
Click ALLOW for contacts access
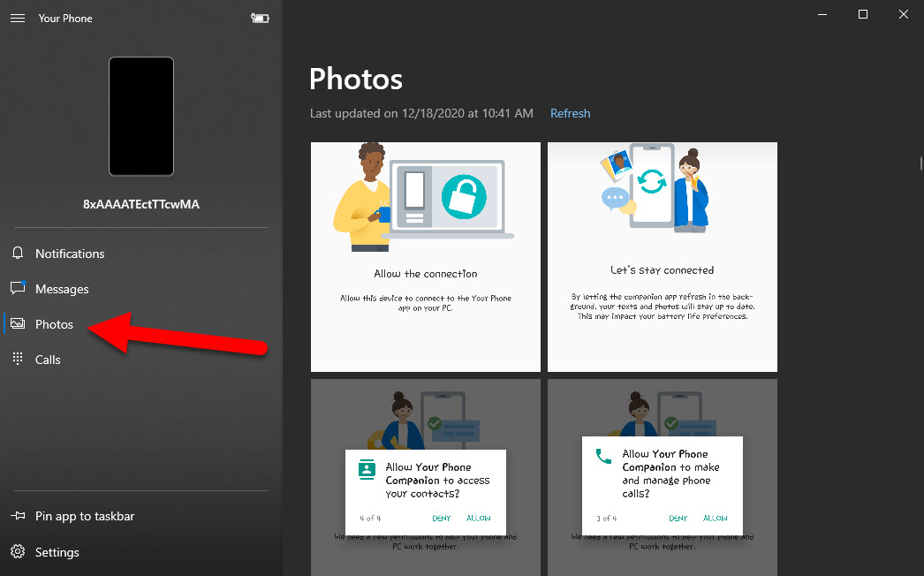[x=480, y=519]
